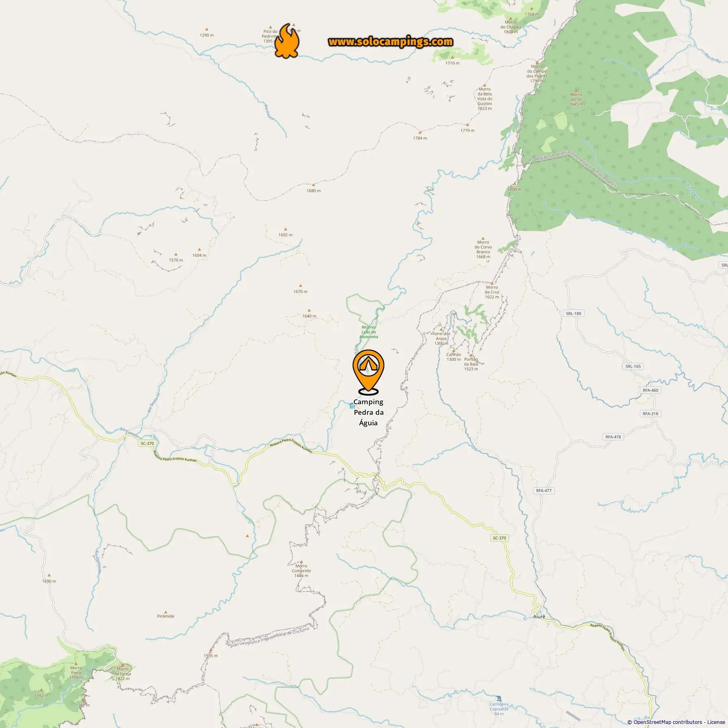Viewport: 728px width, 728px height.
Task: Click the Camping Pedra da Águia label
Action: [x=368, y=412]
